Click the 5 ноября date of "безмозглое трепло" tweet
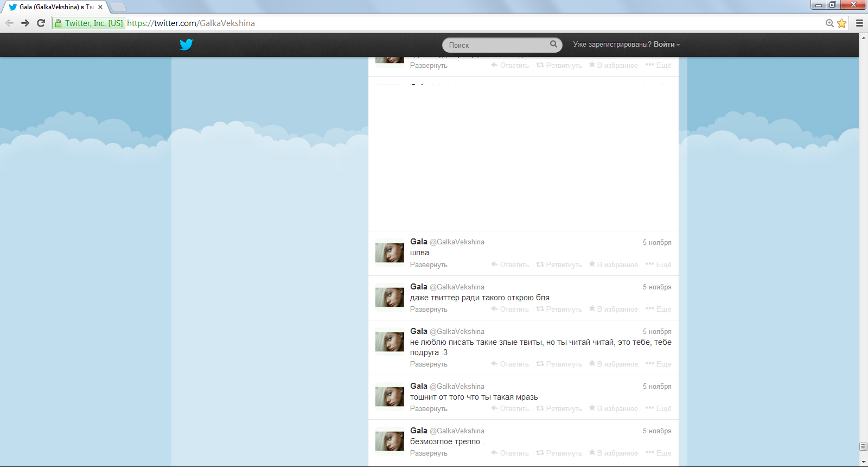This screenshot has height=467, width=868. pyautogui.click(x=657, y=431)
